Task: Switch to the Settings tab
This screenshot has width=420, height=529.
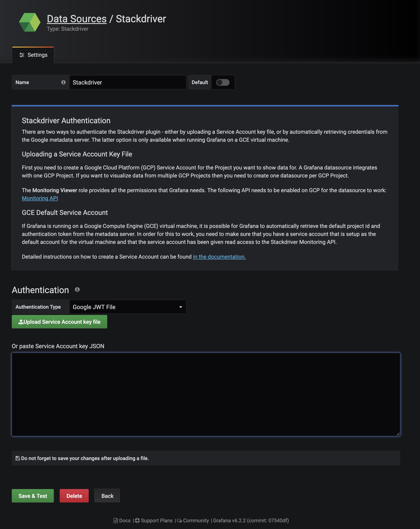Action: coord(33,55)
